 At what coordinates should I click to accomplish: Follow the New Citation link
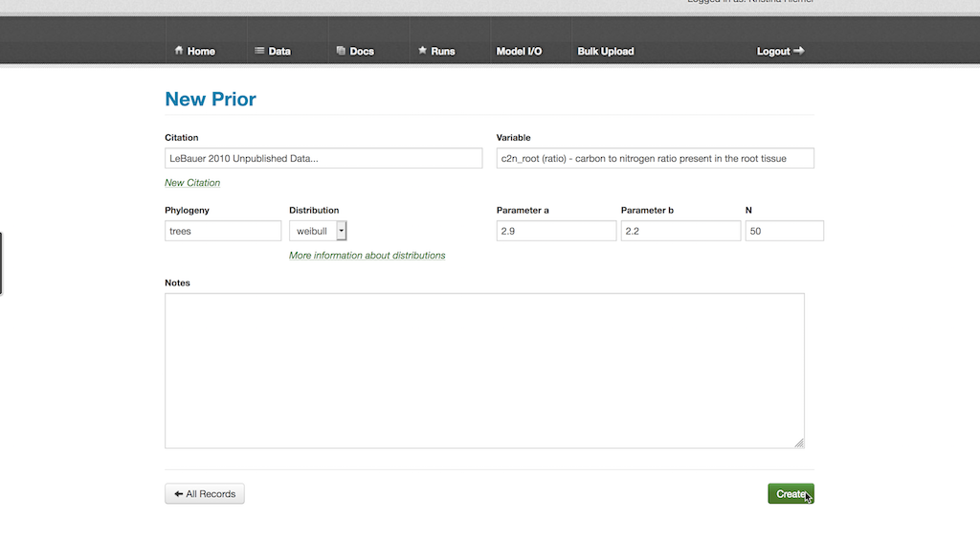click(192, 182)
